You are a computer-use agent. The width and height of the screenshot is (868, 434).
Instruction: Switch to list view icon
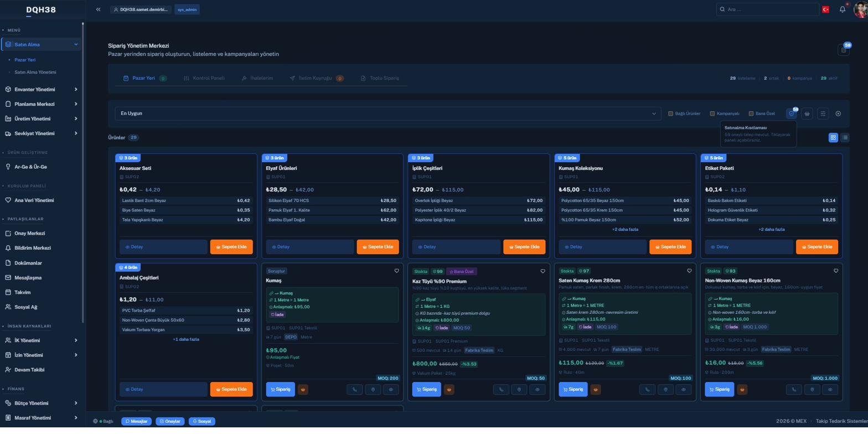[845, 137]
